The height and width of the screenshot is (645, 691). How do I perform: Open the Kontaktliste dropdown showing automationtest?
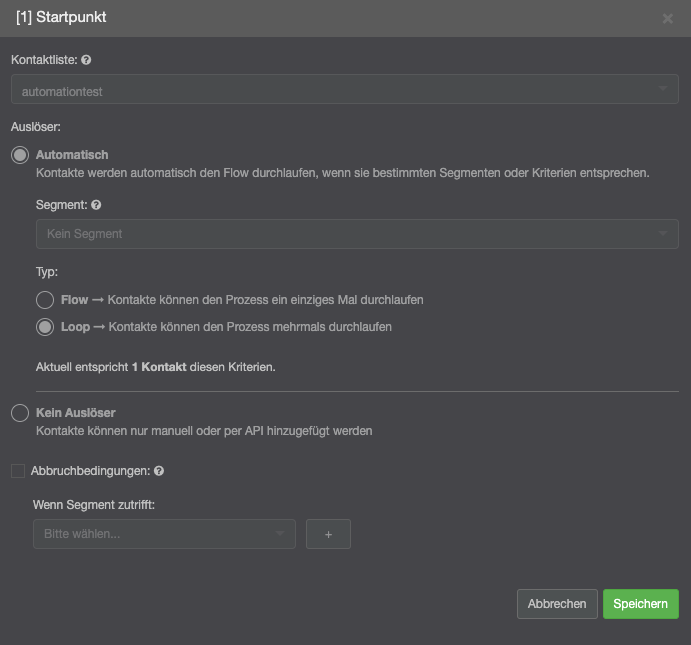[x=344, y=91]
